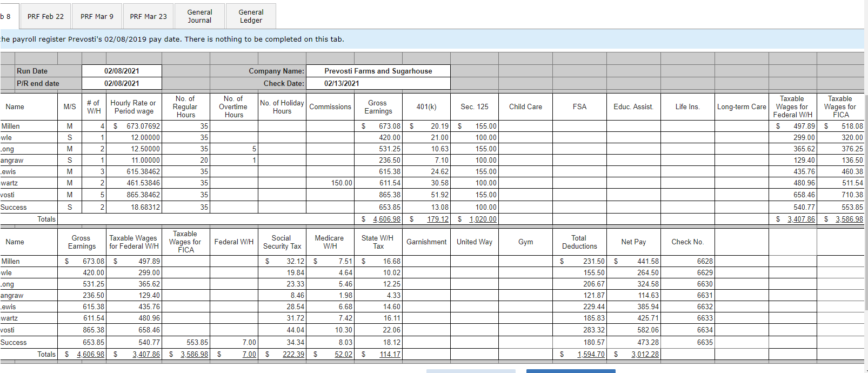Click the FSA column header
The image size is (868, 373).
(579, 106)
